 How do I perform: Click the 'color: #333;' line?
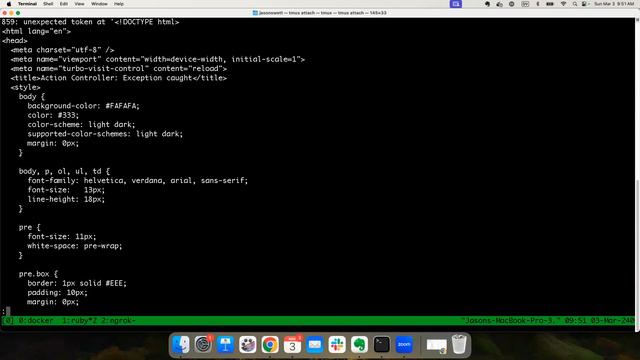click(53, 116)
